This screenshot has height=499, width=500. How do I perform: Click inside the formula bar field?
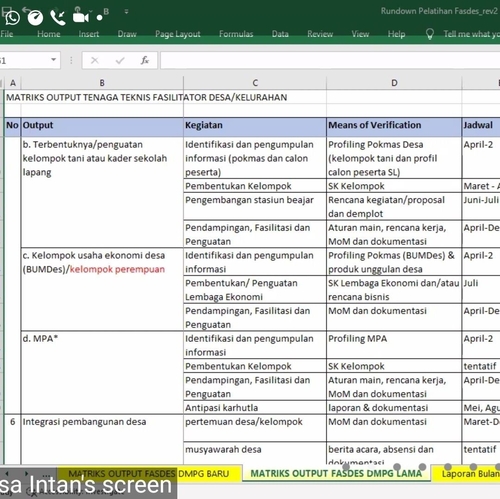click(330, 60)
